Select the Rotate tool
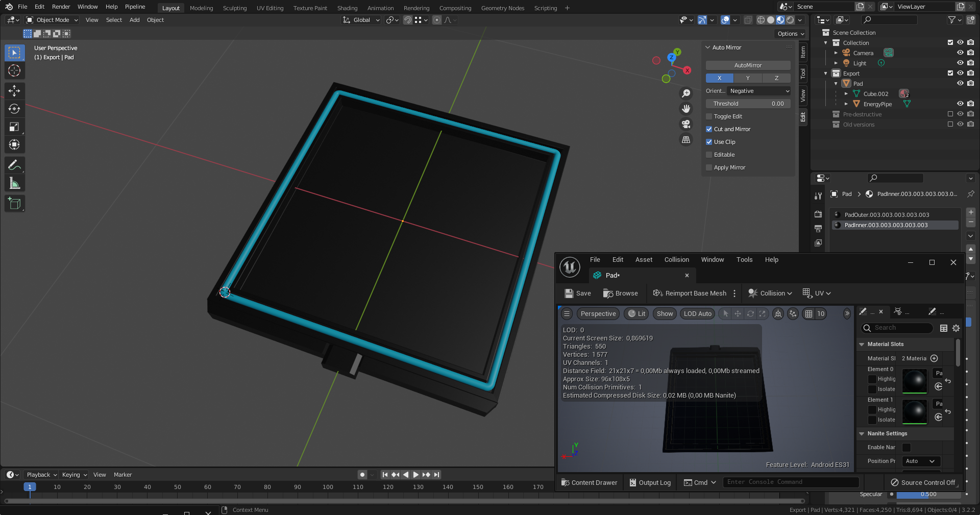 (14, 109)
